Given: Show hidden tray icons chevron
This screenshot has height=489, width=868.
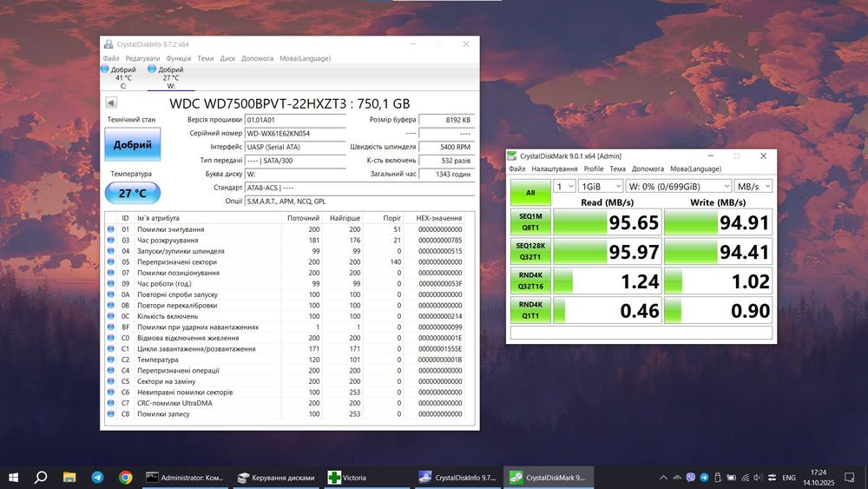Looking at the screenshot, I should point(663,478).
